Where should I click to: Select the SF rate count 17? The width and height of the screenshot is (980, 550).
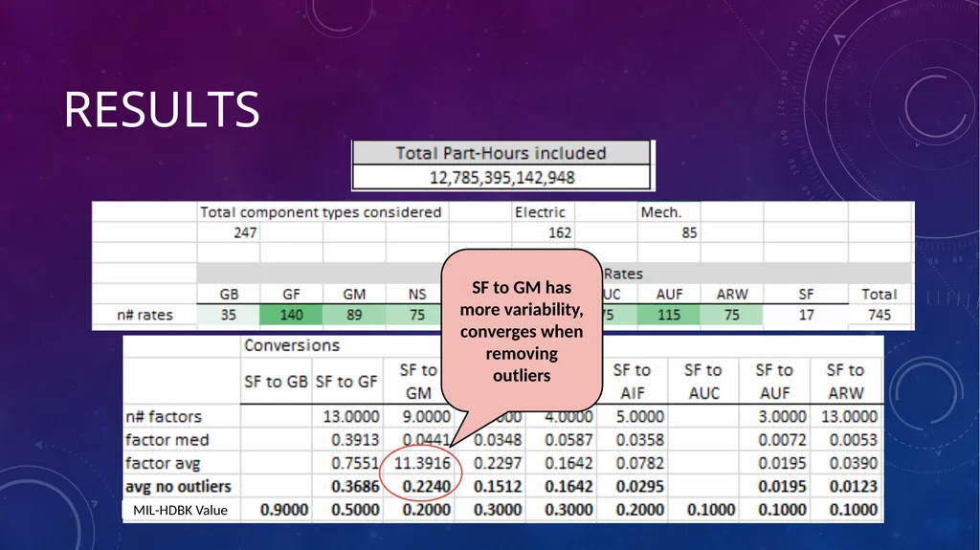click(806, 315)
